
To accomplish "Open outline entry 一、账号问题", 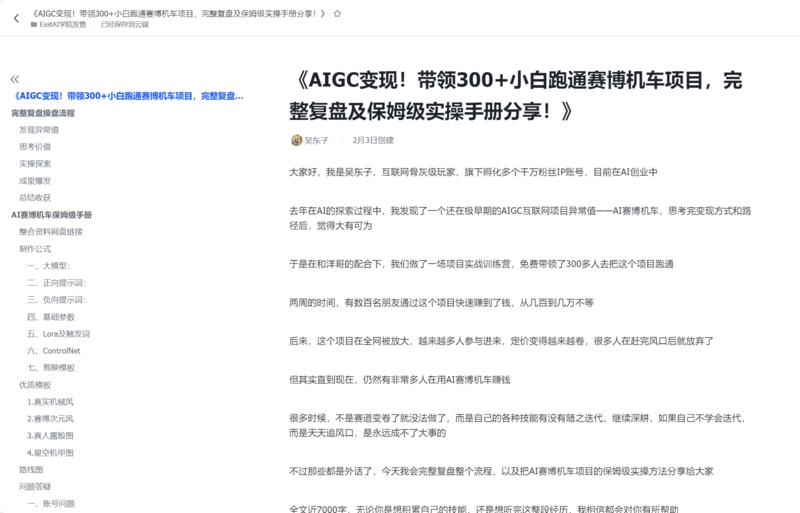I will (51, 504).
